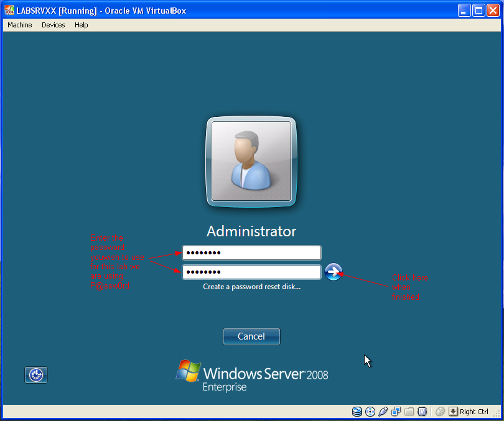Screen dimensions: 504x421
Task: Click the shared folders status icon
Action: [x=409, y=412]
